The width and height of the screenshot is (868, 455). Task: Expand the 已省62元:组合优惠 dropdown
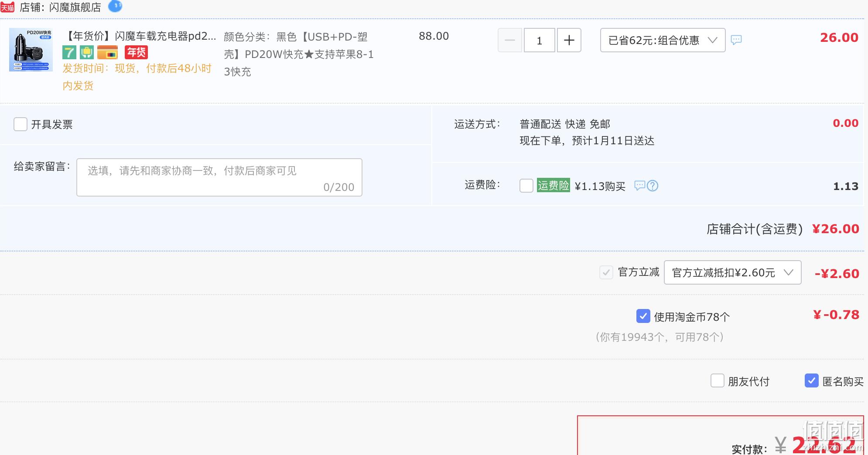(663, 40)
